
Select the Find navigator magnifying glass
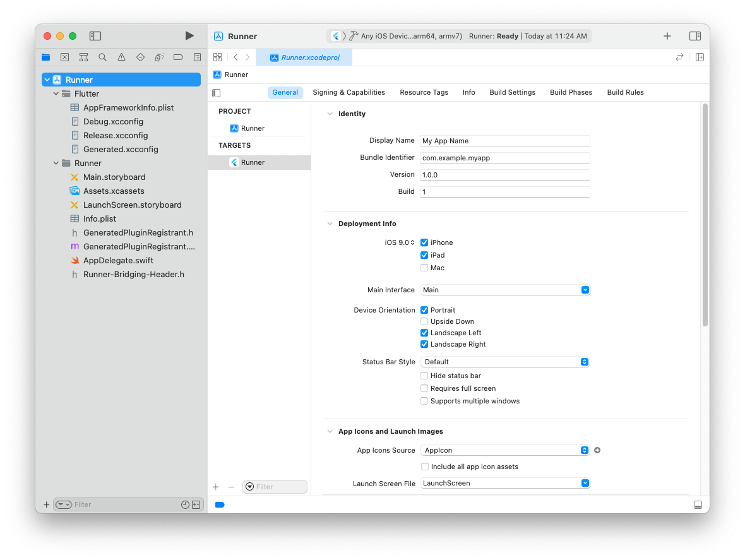pos(102,57)
